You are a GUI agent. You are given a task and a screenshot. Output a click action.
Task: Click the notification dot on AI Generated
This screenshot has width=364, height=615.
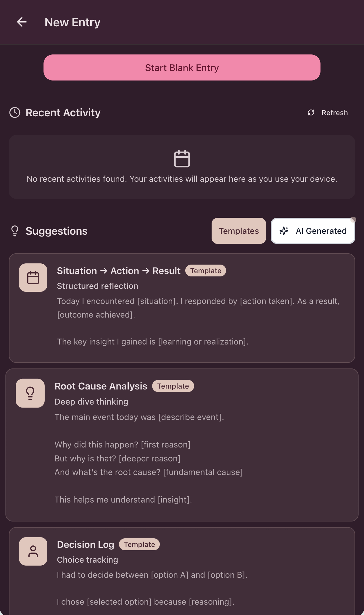tap(353, 220)
